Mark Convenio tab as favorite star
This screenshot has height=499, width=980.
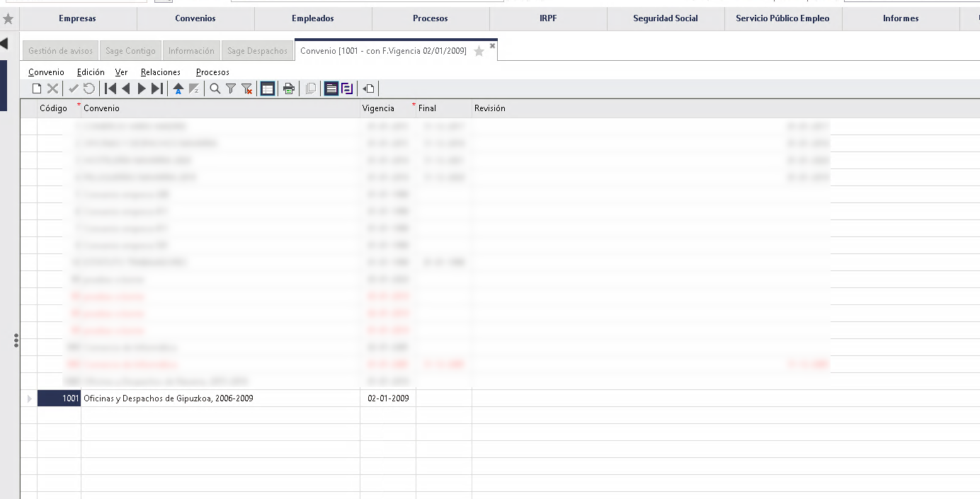click(479, 51)
